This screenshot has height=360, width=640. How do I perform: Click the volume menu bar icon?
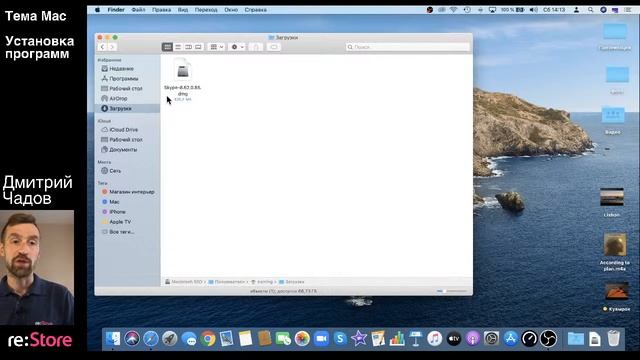tap(533, 10)
